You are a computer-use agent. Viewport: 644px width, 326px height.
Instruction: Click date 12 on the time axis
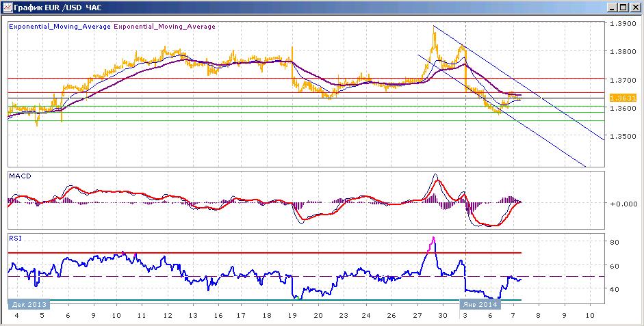coord(168,315)
